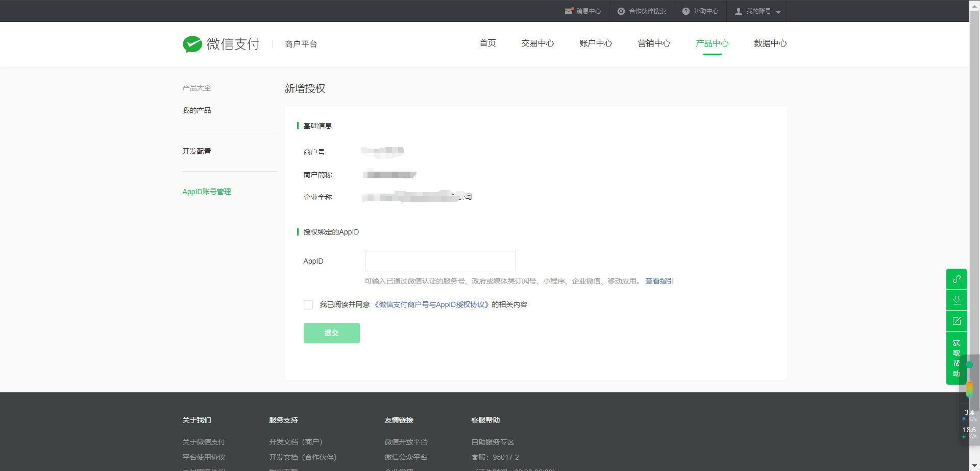980x471 pixels.
Task: Click the 合作伙伴搜索 search icon
Action: pyautogui.click(x=621, y=11)
